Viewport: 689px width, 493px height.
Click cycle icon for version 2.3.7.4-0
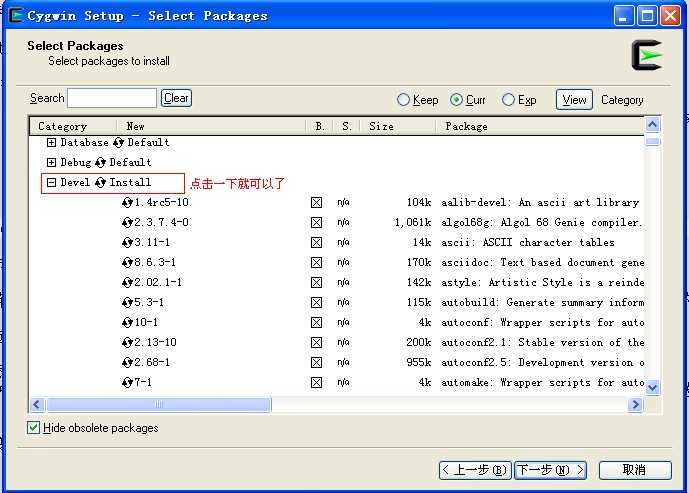(127, 223)
